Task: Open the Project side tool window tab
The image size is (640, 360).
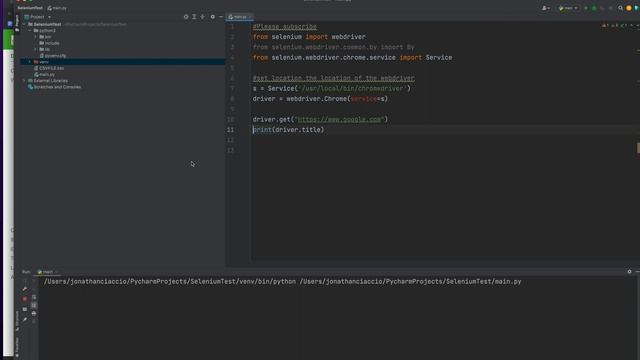Action: [17, 23]
